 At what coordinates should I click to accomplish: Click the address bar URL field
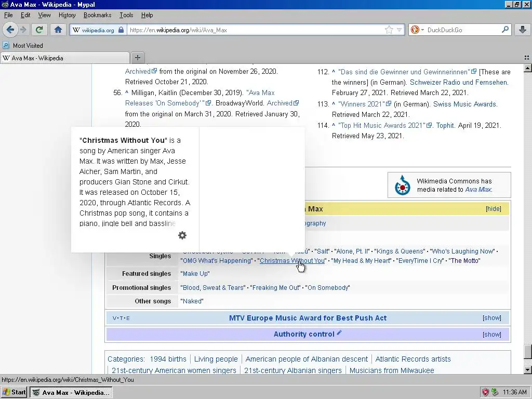[x=256, y=30]
